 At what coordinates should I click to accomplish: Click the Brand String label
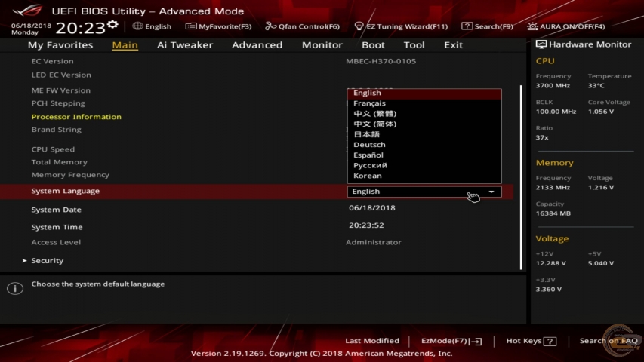click(57, 130)
